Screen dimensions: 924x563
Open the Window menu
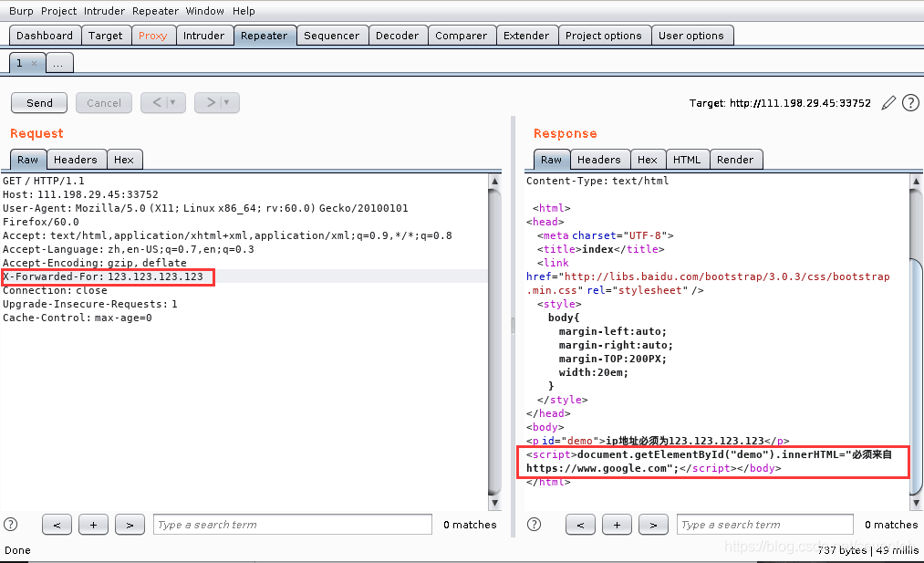click(205, 11)
